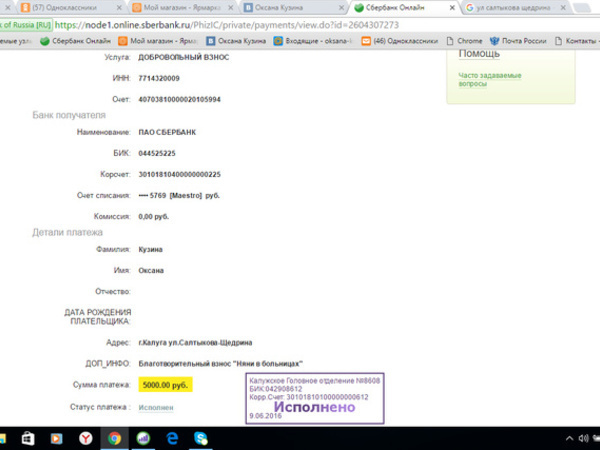Open the Входящие mail bookmark
Screen dimensions: 600x450
[x=313, y=41]
